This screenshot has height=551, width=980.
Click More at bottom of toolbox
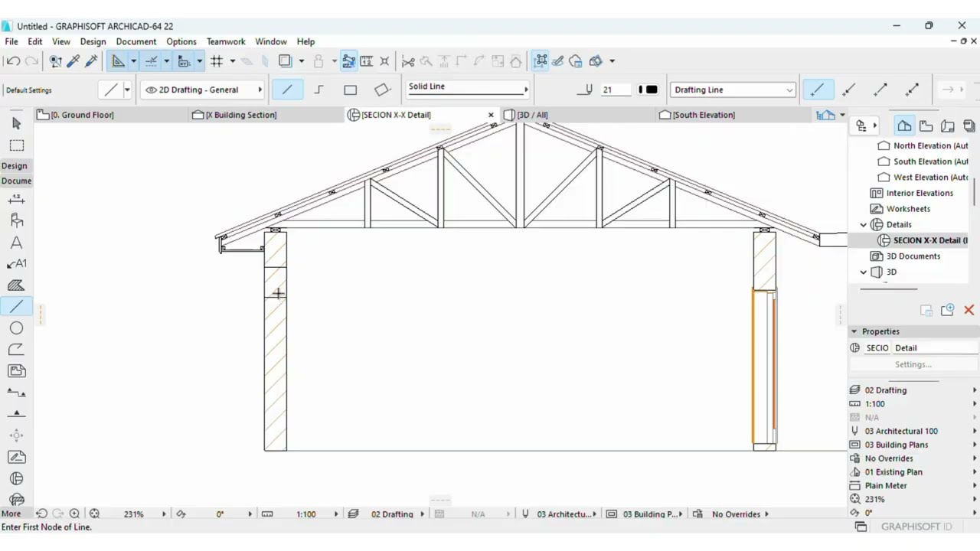click(11, 514)
